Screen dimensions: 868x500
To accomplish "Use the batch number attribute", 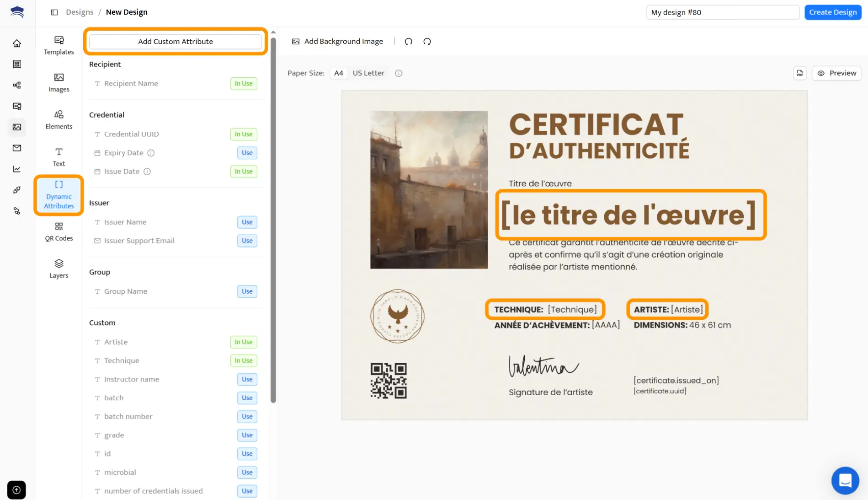I will [247, 417].
